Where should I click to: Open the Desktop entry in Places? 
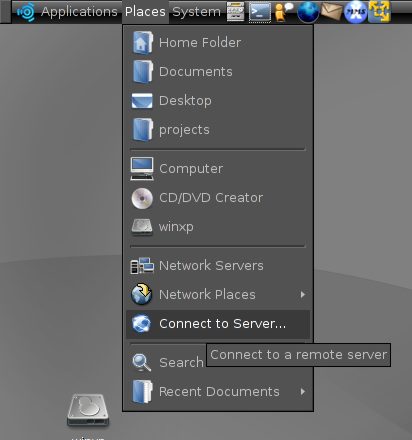pos(218,100)
